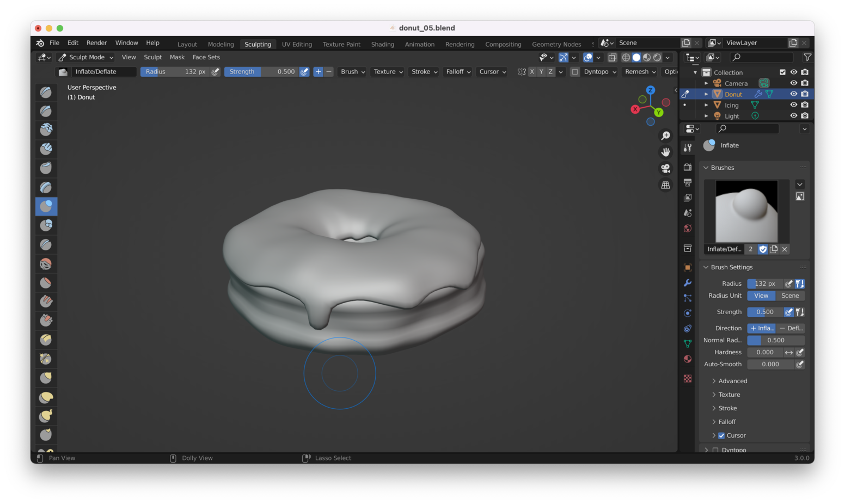Screen dimensions: 845x504
Task: Open the Render Properties tab in the Properties editor
Action: tap(688, 167)
